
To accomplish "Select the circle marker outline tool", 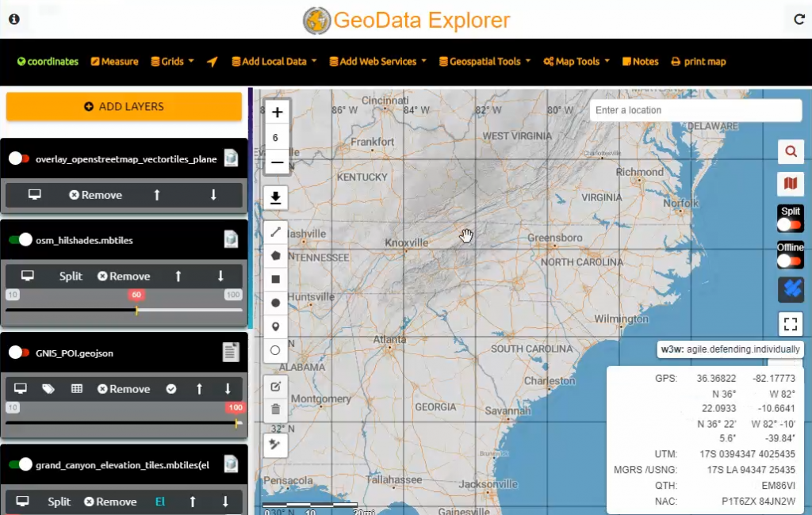I will click(275, 350).
